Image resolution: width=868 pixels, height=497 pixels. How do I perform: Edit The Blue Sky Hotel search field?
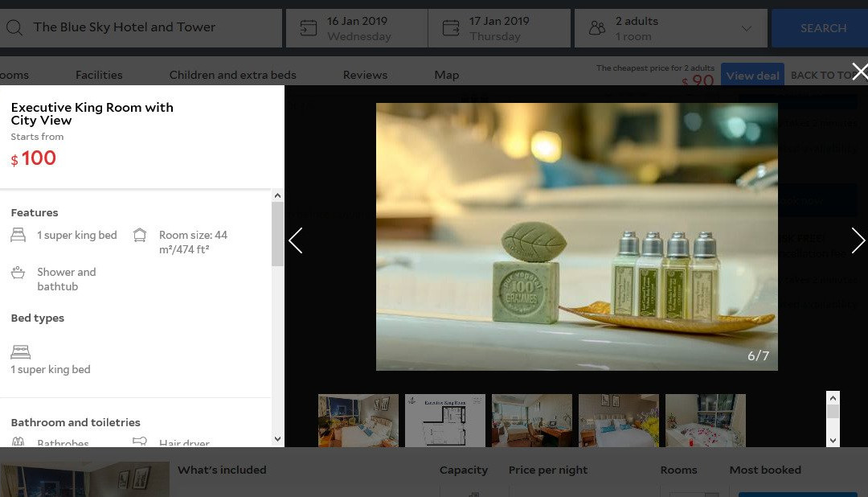[153, 27]
